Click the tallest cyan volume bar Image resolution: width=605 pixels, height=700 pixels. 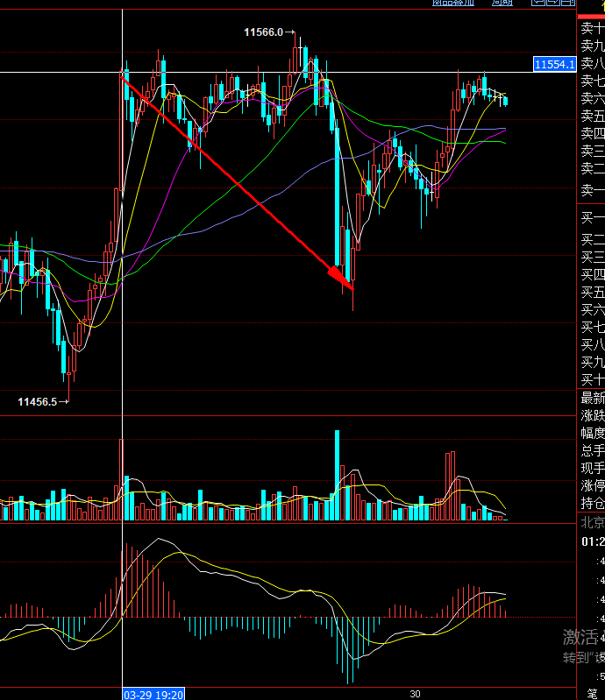pyautogui.click(x=337, y=476)
